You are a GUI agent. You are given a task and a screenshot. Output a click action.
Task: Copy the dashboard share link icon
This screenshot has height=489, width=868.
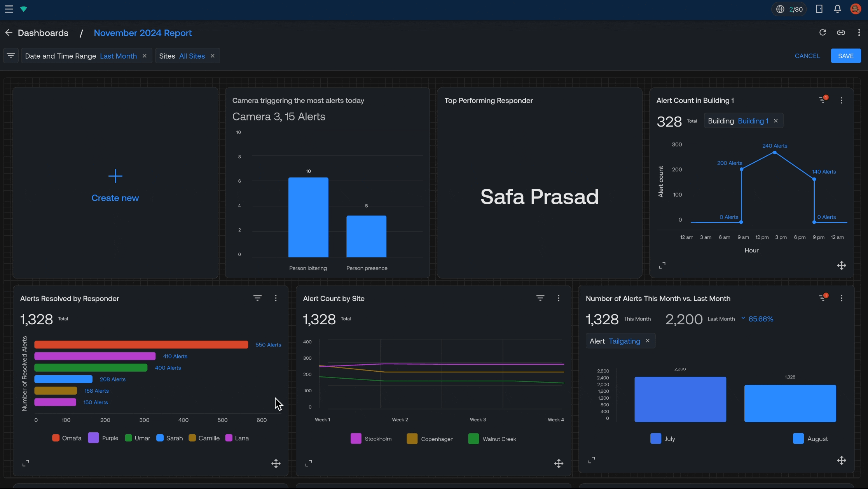pyautogui.click(x=841, y=33)
